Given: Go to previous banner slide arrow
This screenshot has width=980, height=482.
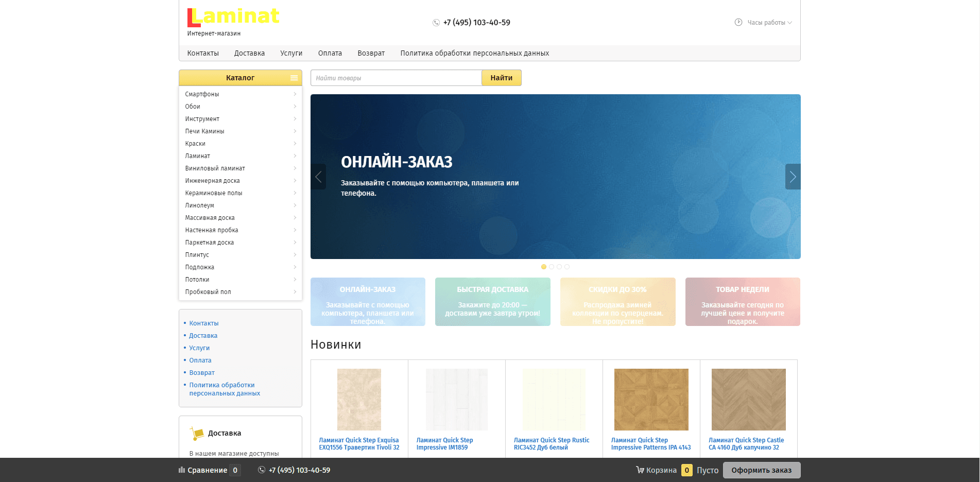Looking at the screenshot, I should click(x=318, y=177).
